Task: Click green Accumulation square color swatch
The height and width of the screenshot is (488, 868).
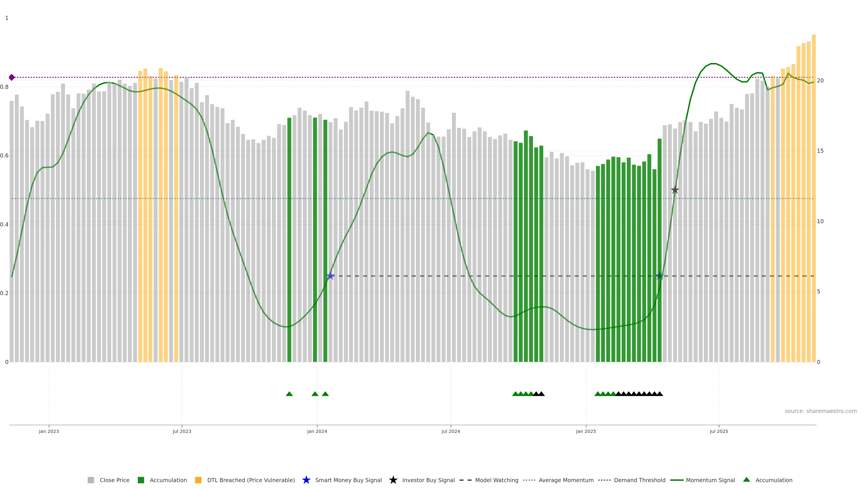Action: (141, 480)
